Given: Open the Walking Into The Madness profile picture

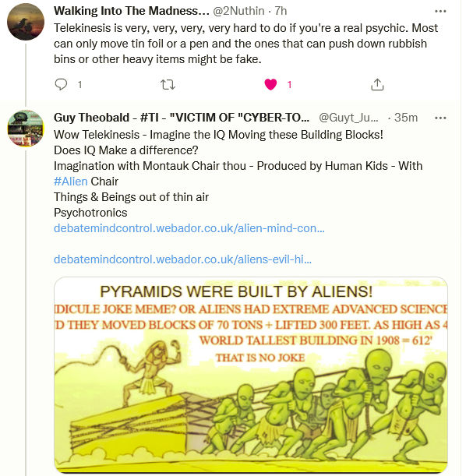Looking at the screenshot, I should tap(26, 22).
